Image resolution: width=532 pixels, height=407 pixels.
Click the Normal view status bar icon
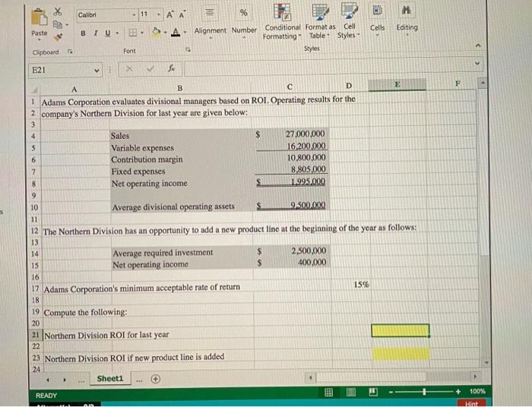[328, 393]
